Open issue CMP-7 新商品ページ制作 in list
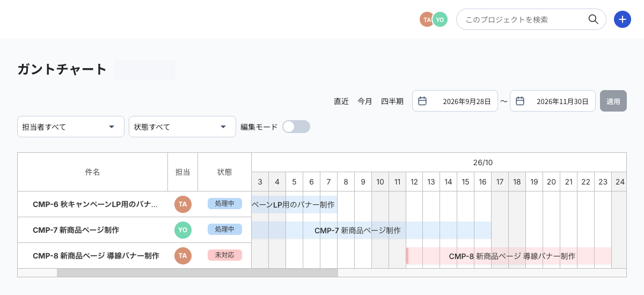This screenshot has height=295, width=644. click(x=76, y=230)
